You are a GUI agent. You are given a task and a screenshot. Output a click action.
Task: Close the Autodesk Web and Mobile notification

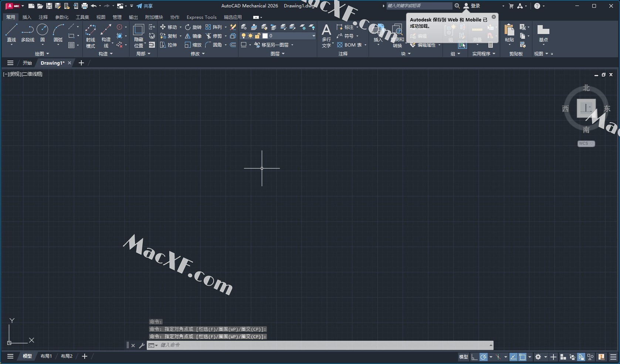[494, 17]
